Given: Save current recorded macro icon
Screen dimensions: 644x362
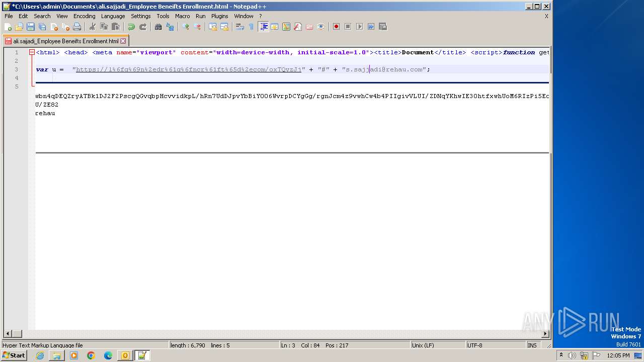Looking at the screenshot, I should [x=383, y=27].
